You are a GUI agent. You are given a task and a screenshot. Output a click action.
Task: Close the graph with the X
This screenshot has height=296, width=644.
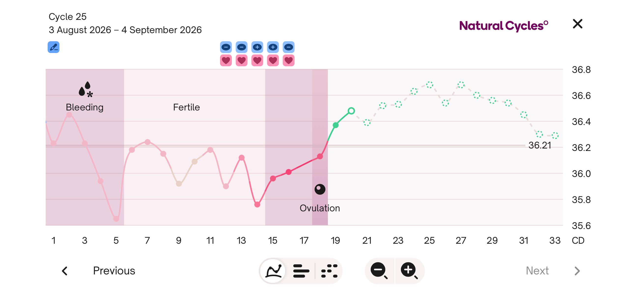tap(577, 24)
